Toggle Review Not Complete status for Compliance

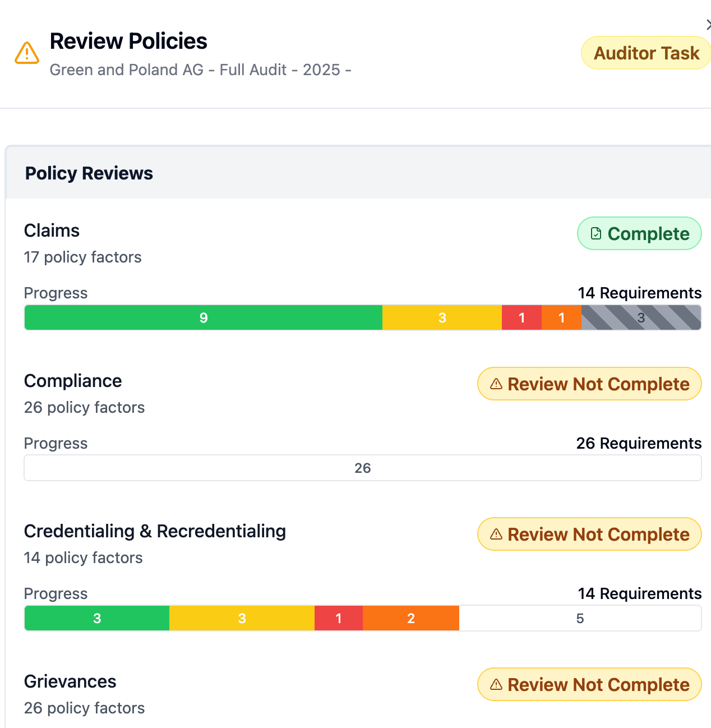589,384
